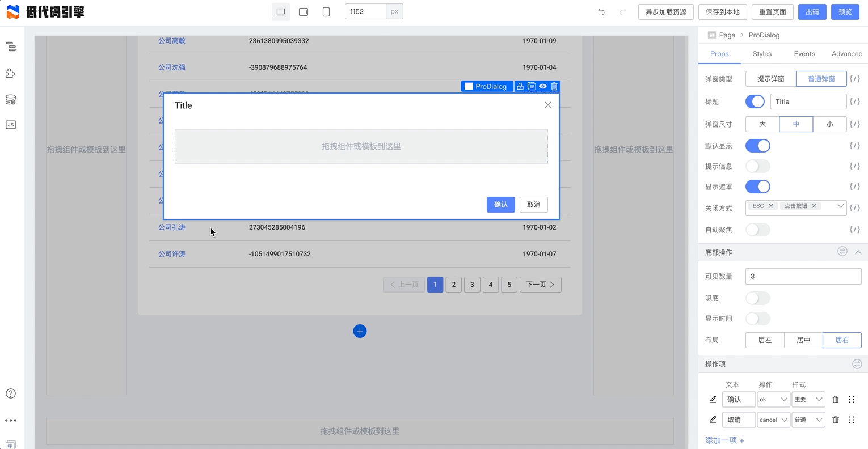Redo the last undone action

pyautogui.click(x=623, y=12)
